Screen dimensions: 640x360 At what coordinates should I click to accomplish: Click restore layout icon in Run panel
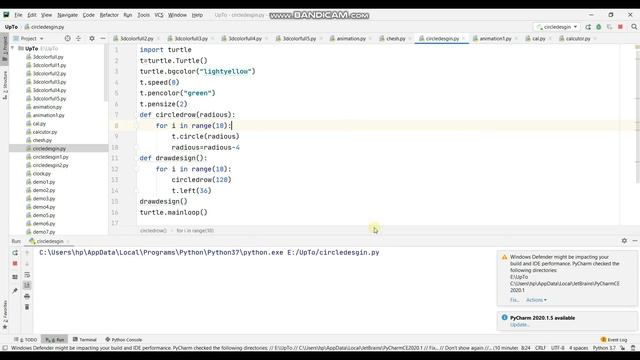coord(15,277)
